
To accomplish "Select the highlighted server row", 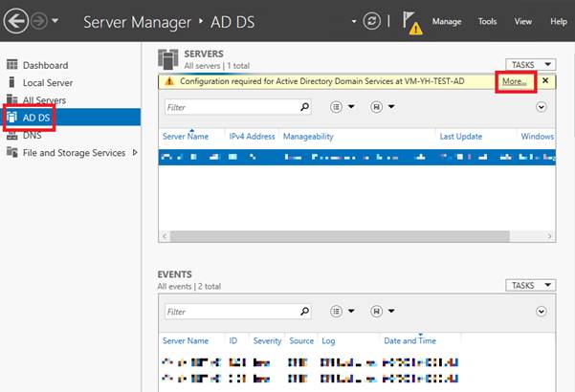I will (x=357, y=157).
